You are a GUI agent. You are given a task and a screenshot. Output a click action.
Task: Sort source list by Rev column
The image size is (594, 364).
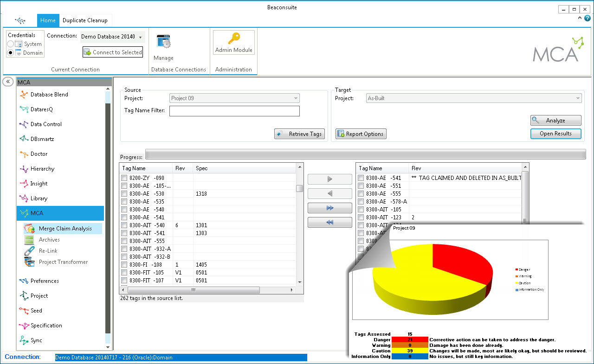(182, 168)
